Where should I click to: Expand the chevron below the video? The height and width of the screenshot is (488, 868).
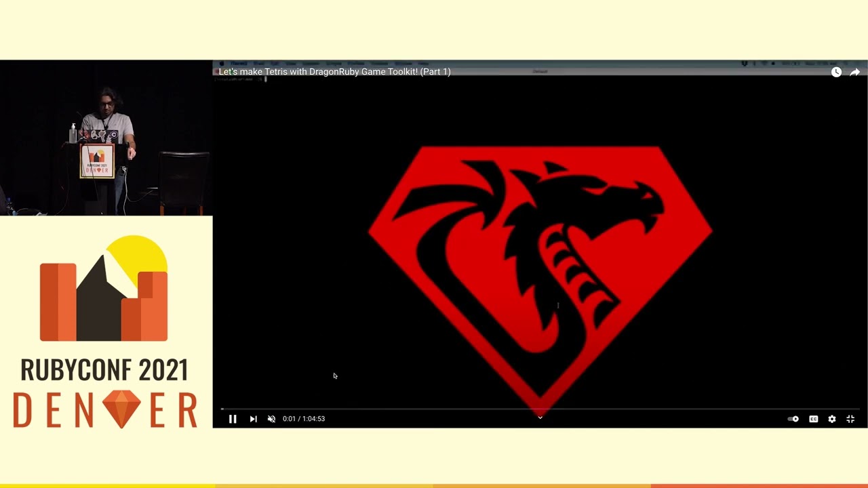[x=540, y=418]
